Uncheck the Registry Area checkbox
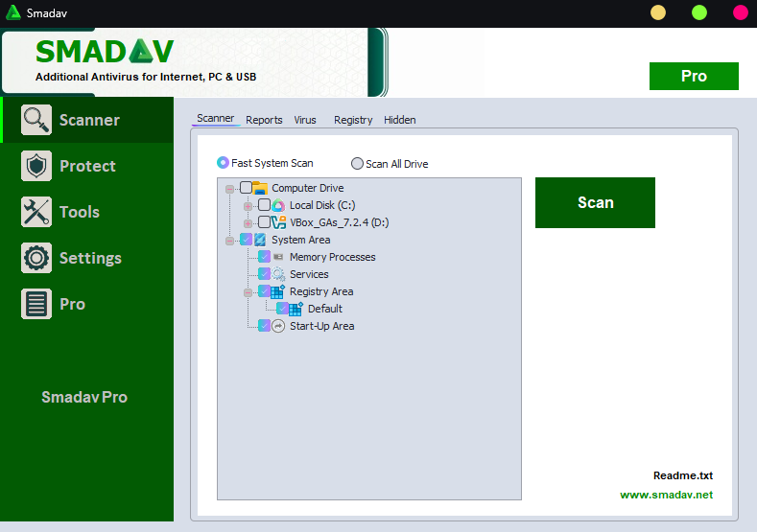 pyautogui.click(x=264, y=291)
